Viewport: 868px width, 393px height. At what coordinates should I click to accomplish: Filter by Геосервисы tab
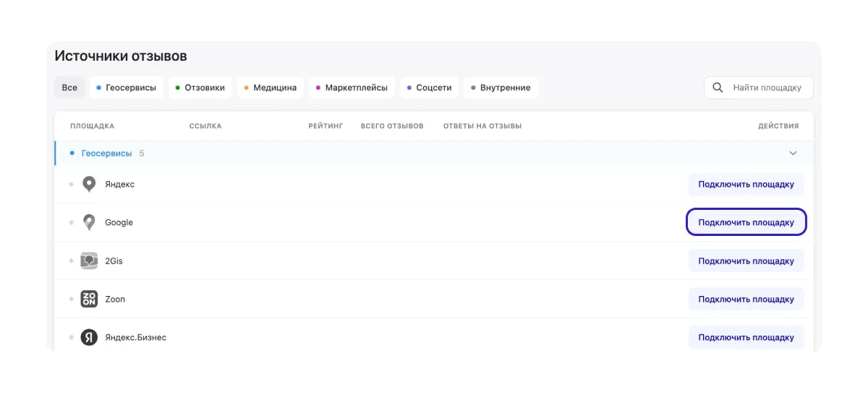pyautogui.click(x=127, y=88)
